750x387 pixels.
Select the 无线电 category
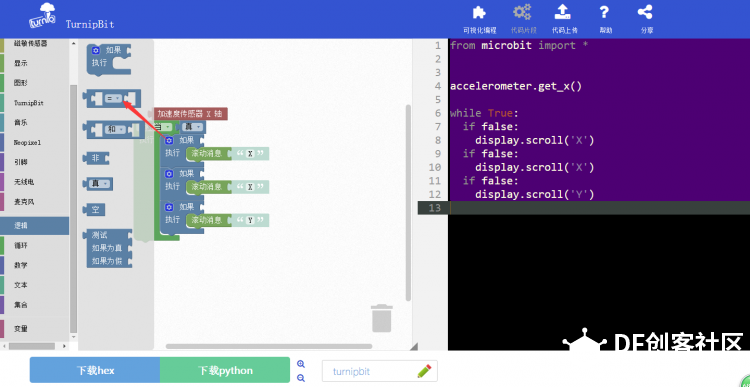(34, 182)
